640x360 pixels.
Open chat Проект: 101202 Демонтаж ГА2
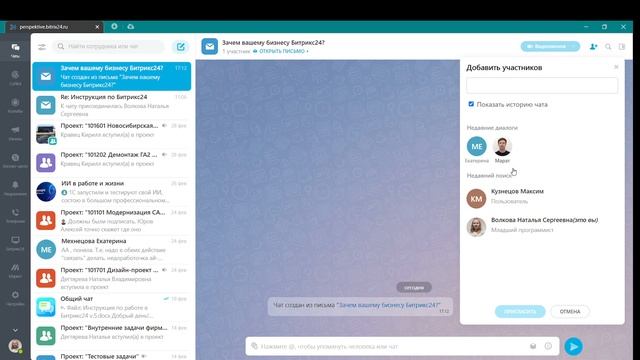point(111,163)
